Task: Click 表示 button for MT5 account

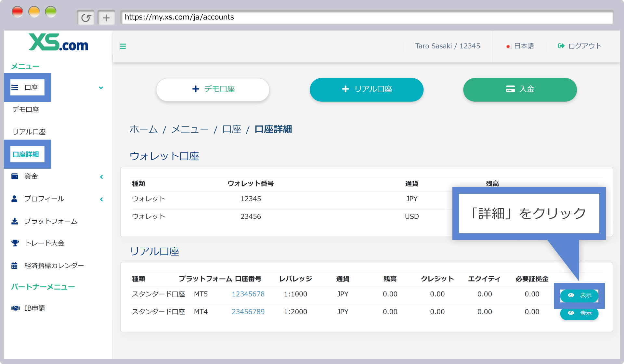Action: click(579, 295)
